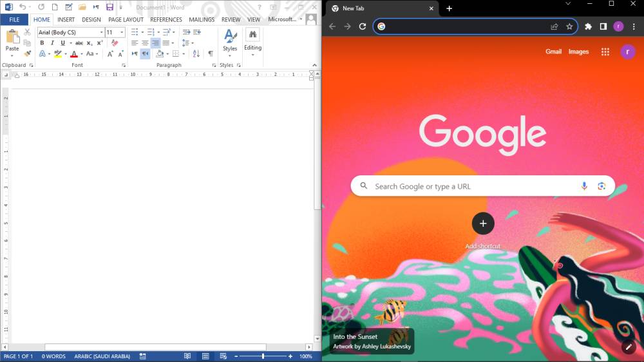
Task: Toggle Bold formatting
Action: [x=42, y=43]
